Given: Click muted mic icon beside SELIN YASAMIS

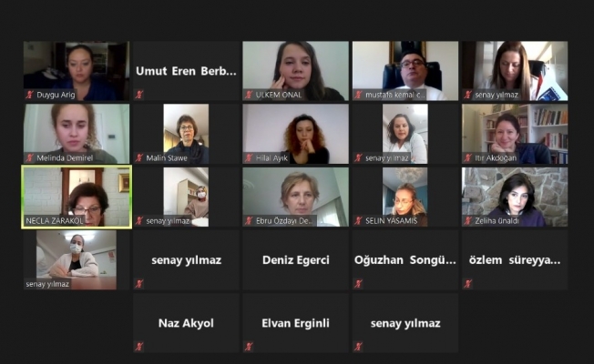Looking at the screenshot, I should [x=358, y=220].
